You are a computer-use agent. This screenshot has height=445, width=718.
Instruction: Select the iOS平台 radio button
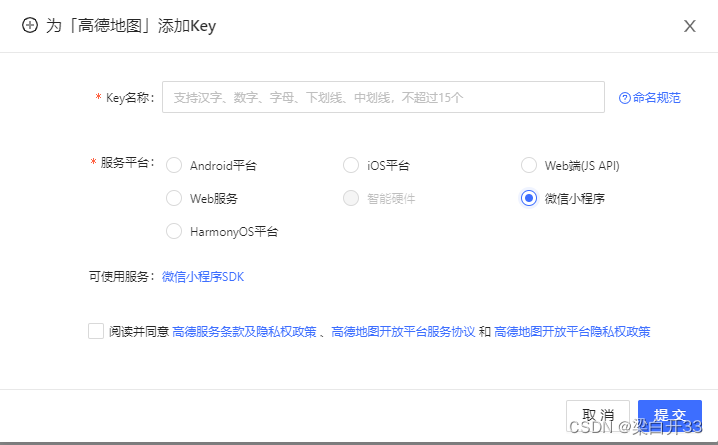(351, 165)
